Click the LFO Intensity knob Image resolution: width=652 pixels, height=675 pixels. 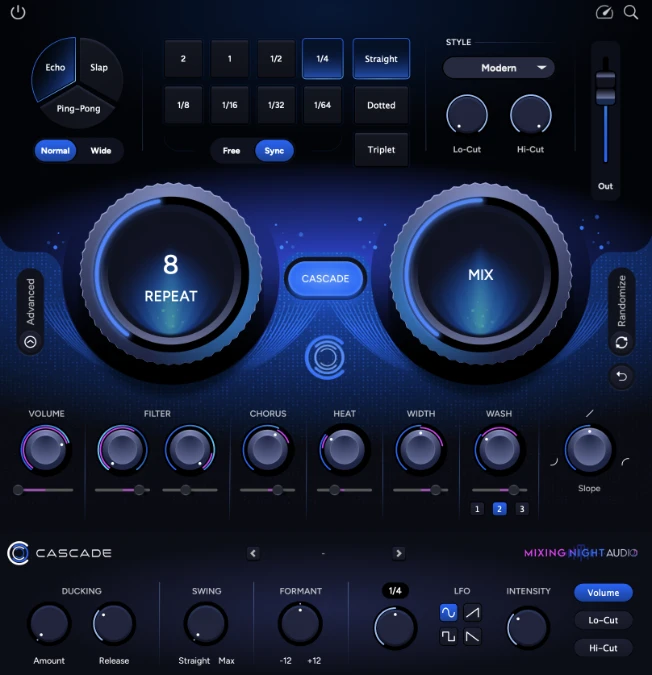pyautogui.click(x=528, y=628)
